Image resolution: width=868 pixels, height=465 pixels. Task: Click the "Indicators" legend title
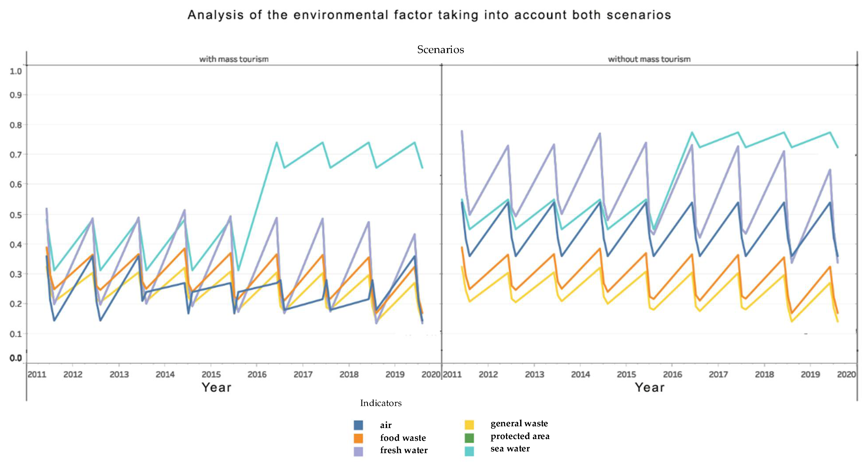(381, 403)
